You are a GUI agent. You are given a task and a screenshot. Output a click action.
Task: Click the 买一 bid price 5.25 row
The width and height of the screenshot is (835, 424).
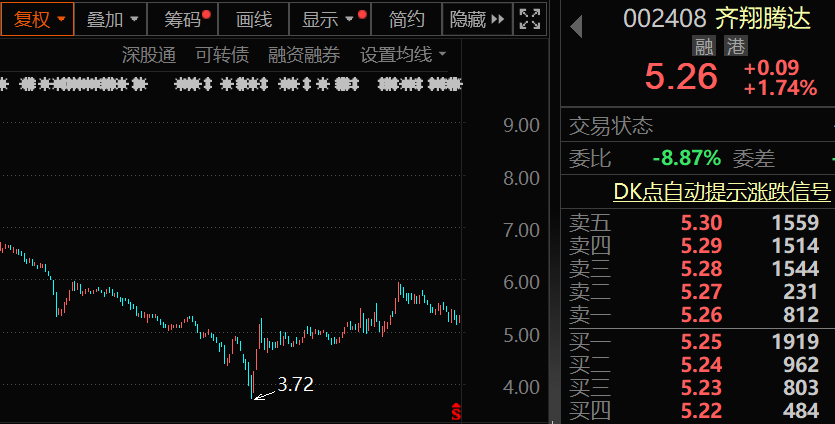699,341
